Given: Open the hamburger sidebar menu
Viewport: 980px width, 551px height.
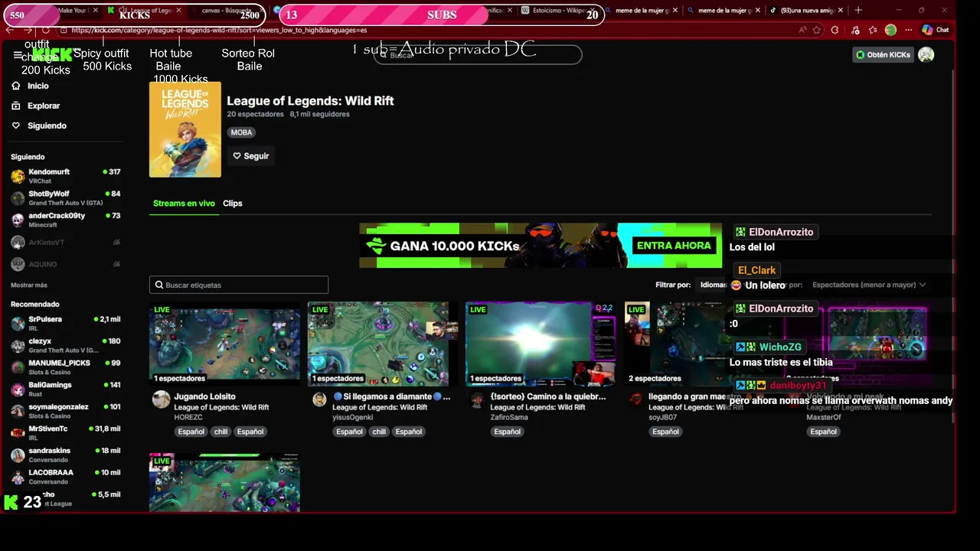Looking at the screenshot, I should [18, 55].
